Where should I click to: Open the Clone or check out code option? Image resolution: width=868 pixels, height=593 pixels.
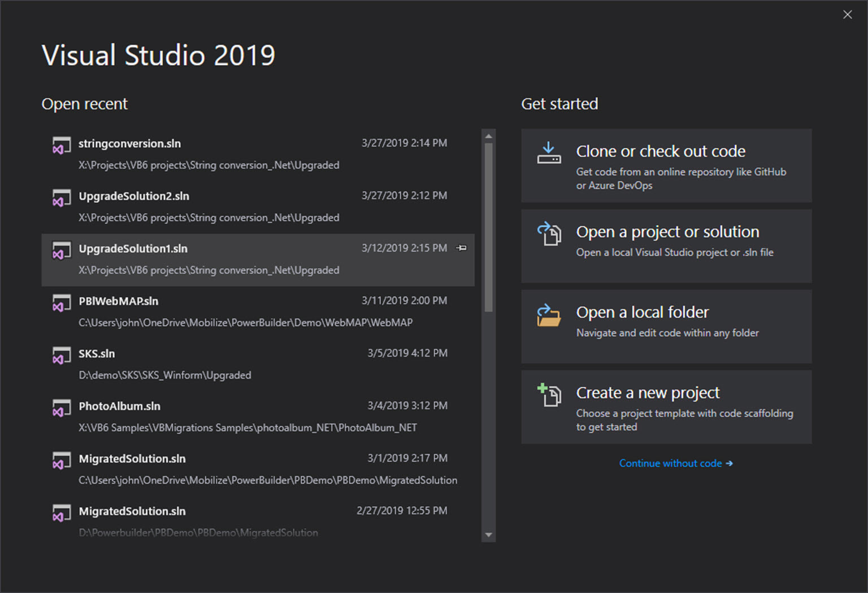[666, 165]
